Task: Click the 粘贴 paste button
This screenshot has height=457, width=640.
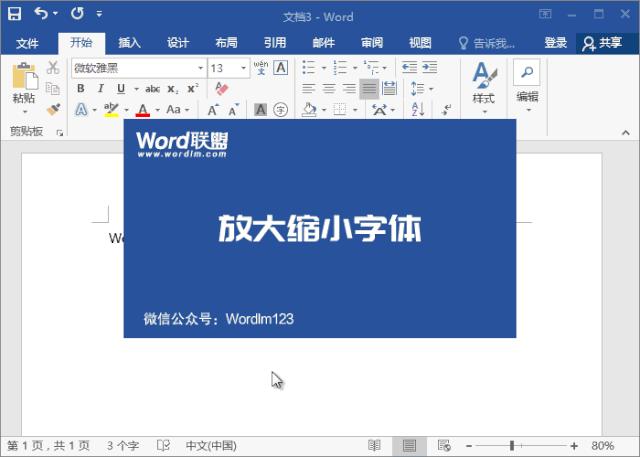Action: click(x=24, y=88)
